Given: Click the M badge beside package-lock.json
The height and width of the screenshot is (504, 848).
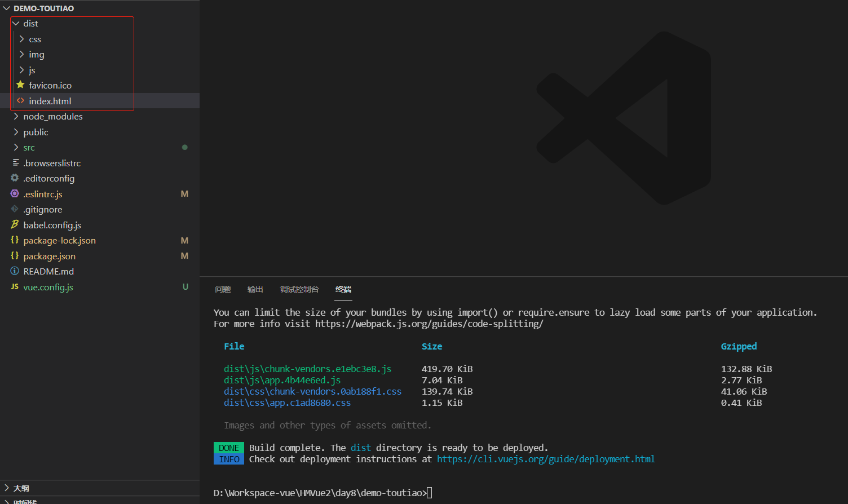Looking at the screenshot, I should [x=184, y=240].
